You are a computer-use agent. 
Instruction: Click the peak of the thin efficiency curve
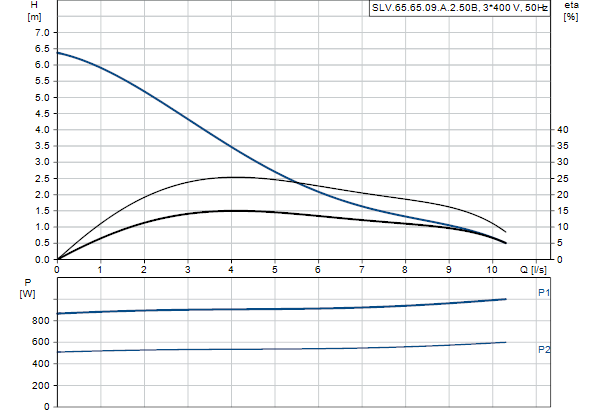tap(231, 177)
